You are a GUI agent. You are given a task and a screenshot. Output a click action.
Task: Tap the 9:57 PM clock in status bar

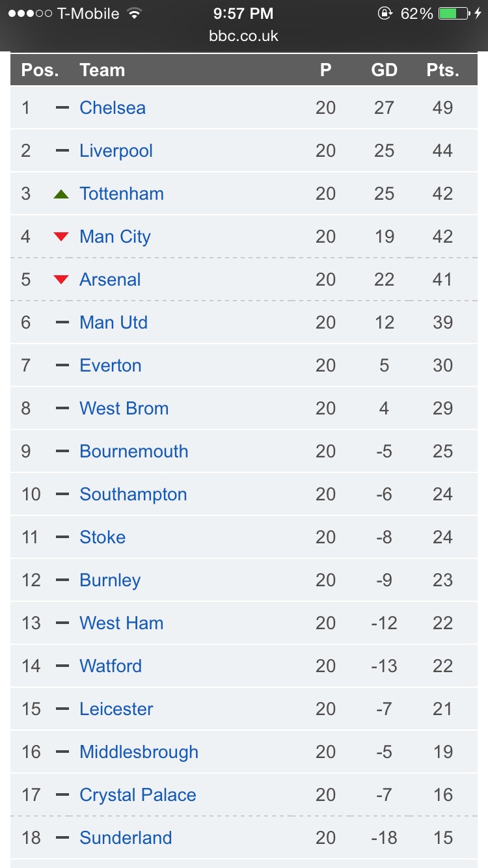[244, 14]
